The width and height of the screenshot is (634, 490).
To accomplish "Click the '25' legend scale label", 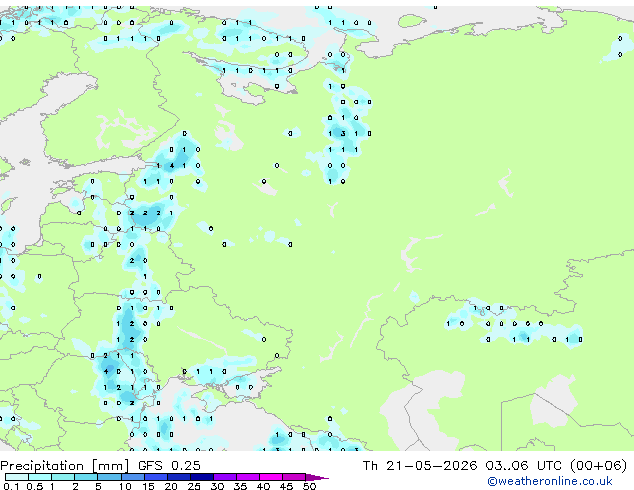I will click(x=194, y=486).
